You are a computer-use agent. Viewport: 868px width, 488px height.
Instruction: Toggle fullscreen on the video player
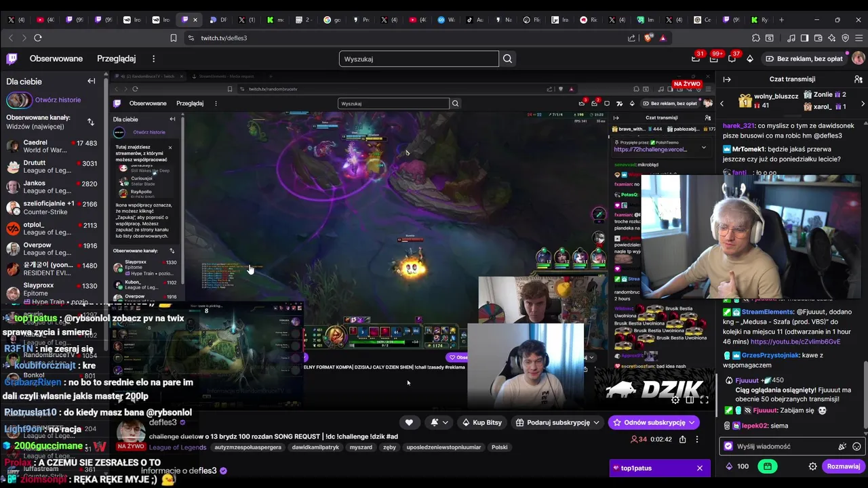click(x=705, y=400)
